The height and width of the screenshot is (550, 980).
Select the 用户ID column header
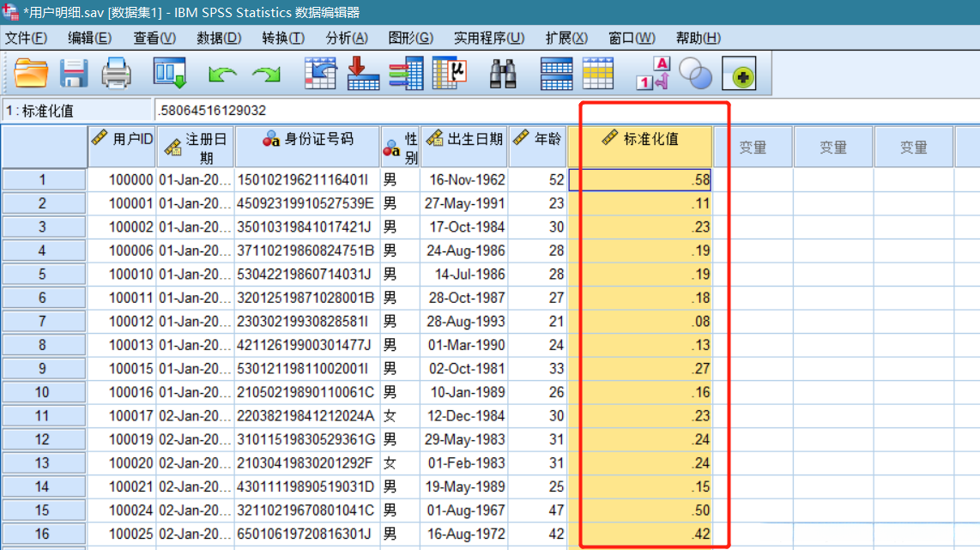coord(122,147)
